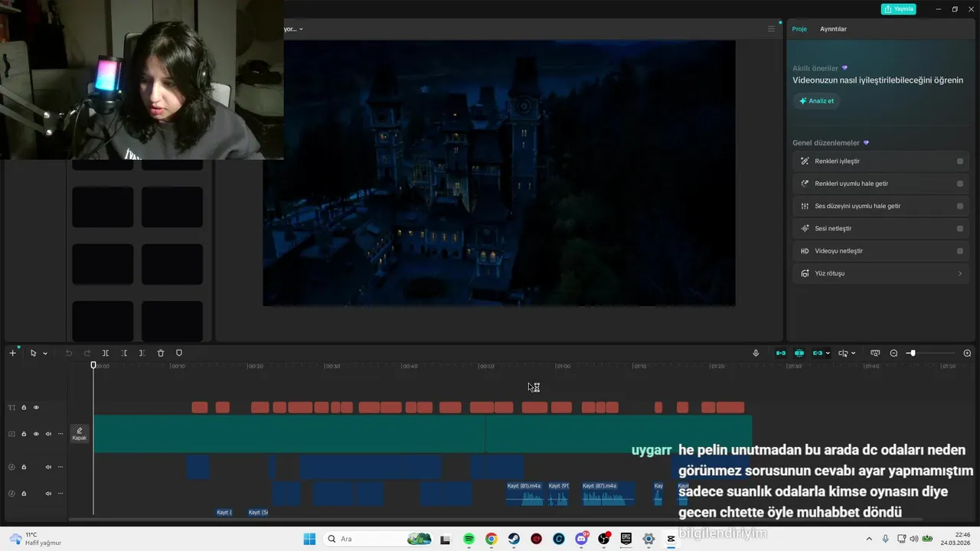Mute the main video track

click(48, 434)
